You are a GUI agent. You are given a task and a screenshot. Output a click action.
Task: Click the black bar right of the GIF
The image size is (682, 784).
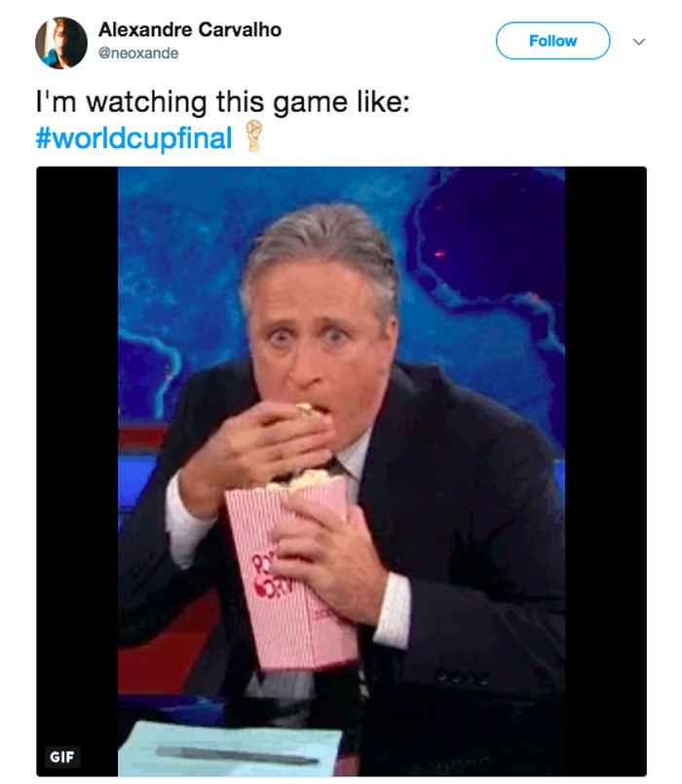click(x=605, y=471)
